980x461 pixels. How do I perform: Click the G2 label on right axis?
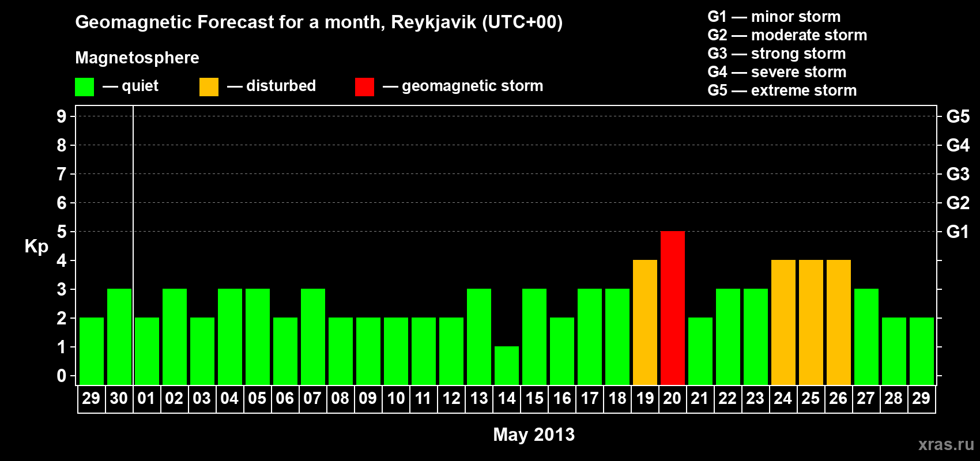958,203
